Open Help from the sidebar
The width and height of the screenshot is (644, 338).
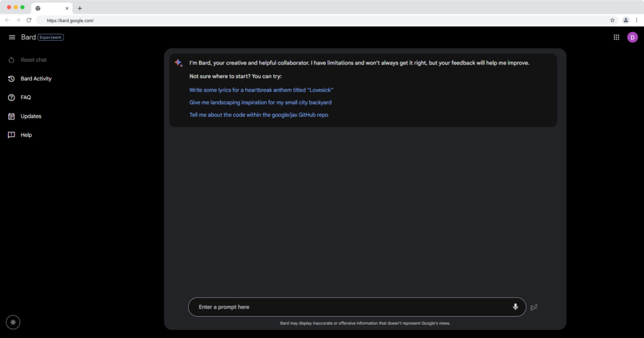26,135
